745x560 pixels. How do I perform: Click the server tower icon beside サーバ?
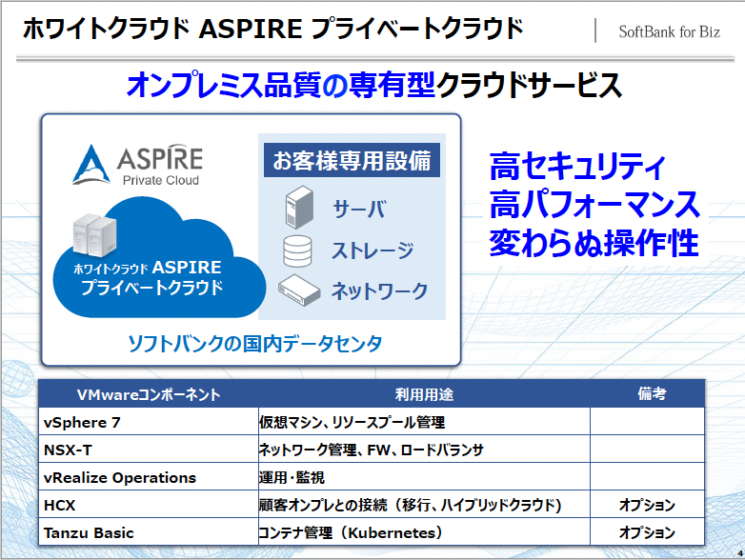coord(299,208)
